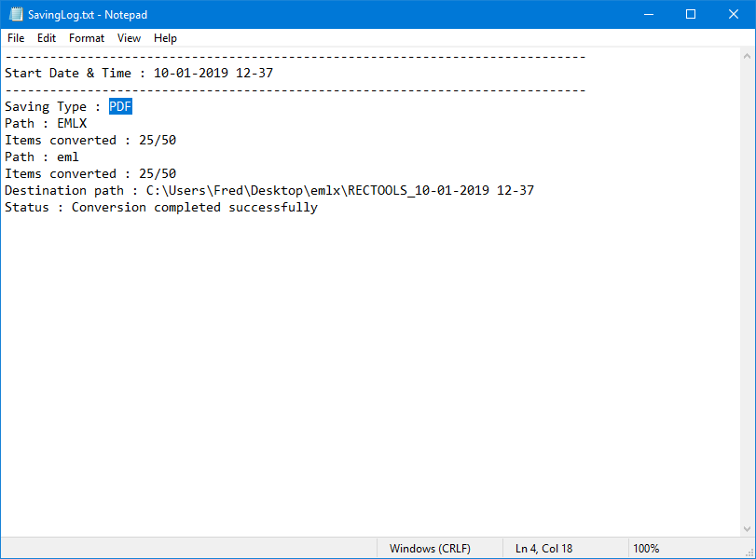
Task: Close the SavingLog.txt Notepad window
Action: click(x=734, y=15)
